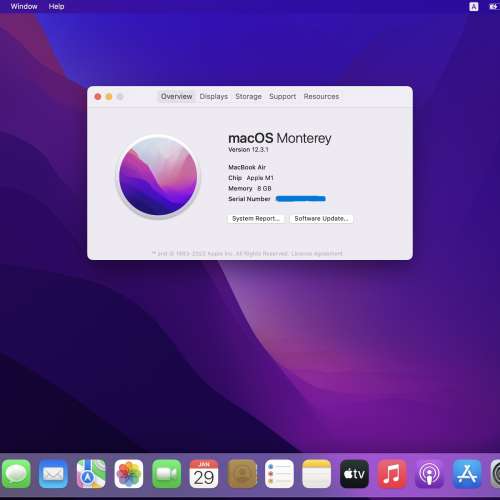Close the About This Mac window
Image resolution: width=500 pixels, height=500 pixels.
click(x=98, y=97)
